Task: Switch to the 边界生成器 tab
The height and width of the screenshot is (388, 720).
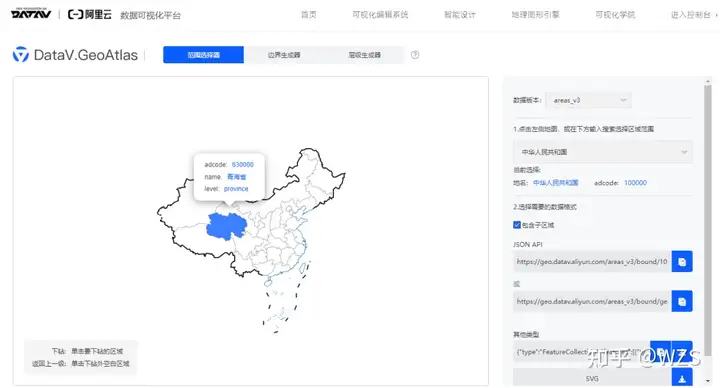Action: point(284,55)
